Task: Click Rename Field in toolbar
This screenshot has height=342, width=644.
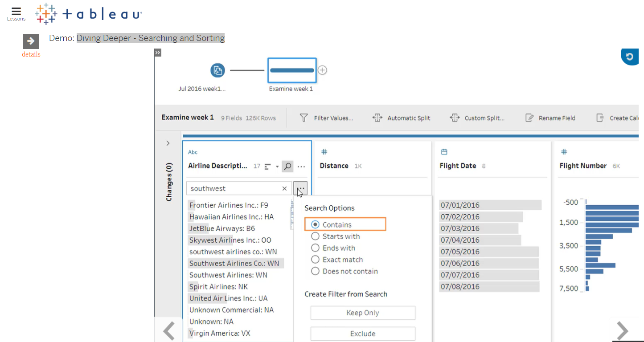Action: [x=550, y=118]
